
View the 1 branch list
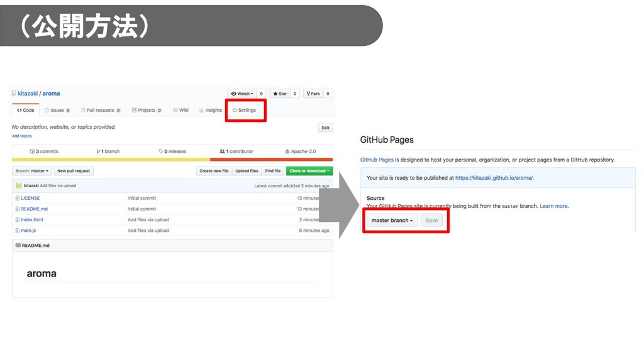pos(108,151)
